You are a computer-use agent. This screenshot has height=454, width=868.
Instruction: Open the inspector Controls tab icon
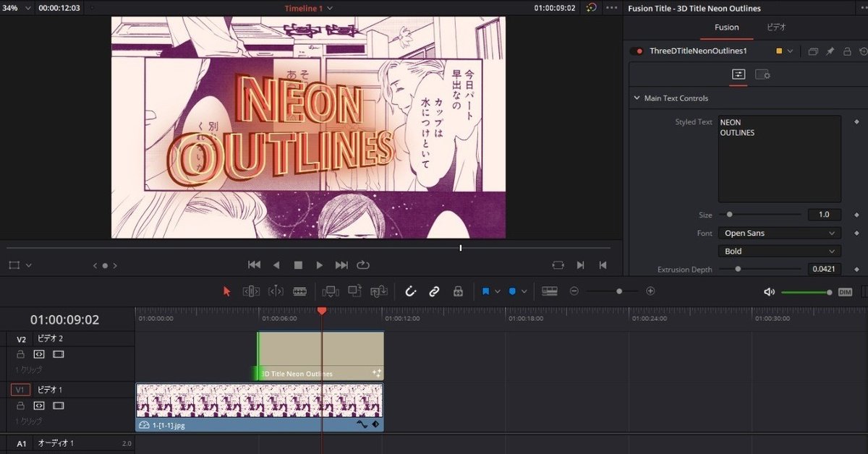(739, 74)
